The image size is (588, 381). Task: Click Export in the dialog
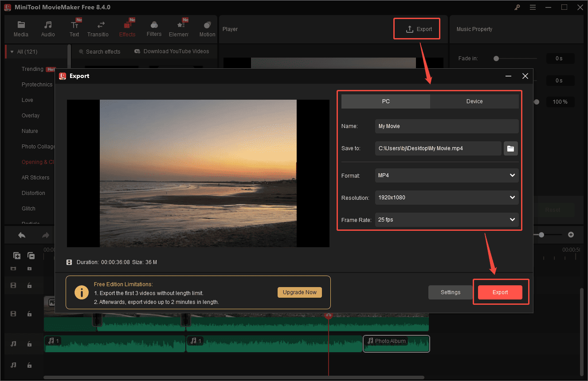[500, 292]
